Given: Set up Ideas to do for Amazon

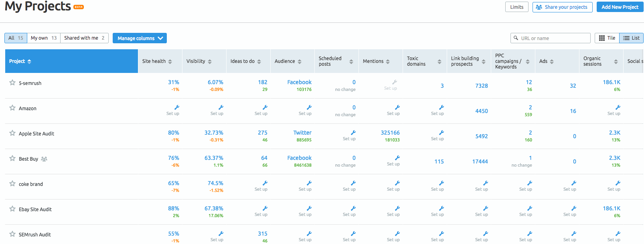Looking at the screenshot, I should 261,110.
